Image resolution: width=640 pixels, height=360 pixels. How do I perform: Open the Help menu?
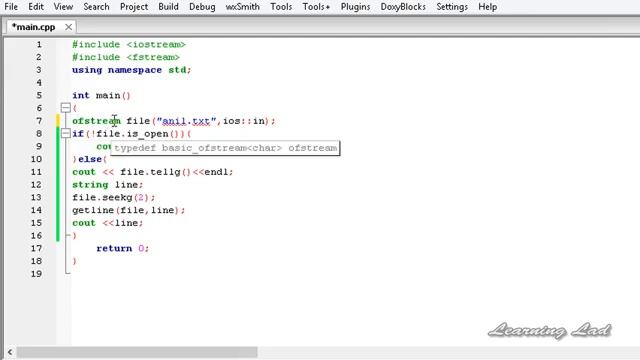tap(488, 7)
